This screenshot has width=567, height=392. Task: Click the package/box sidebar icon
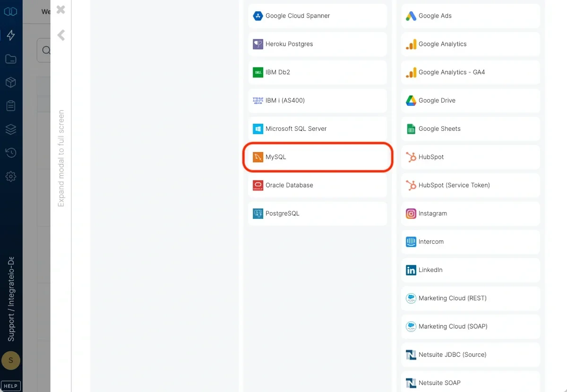[10, 82]
